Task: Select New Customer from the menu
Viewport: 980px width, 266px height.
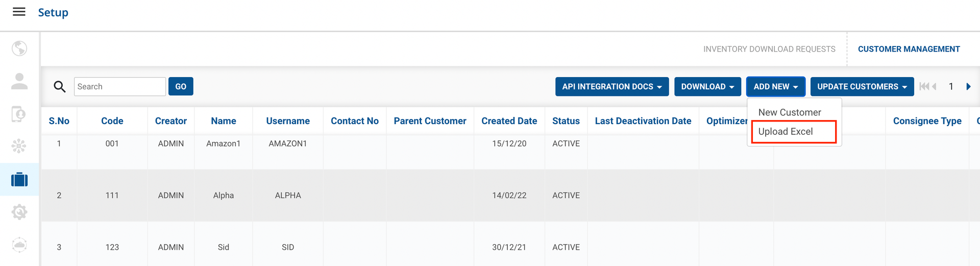Action: (790, 112)
